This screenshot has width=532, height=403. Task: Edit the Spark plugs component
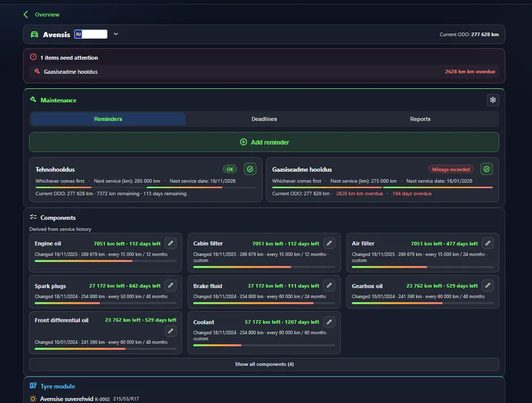pos(171,286)
